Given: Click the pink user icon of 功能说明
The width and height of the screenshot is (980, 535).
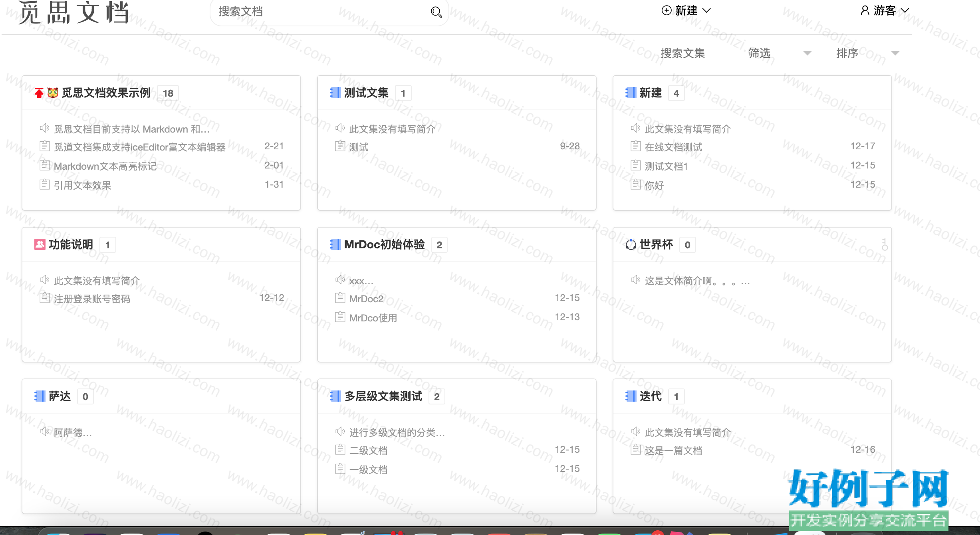Looking at the screenshot, I should click(40, 244).
